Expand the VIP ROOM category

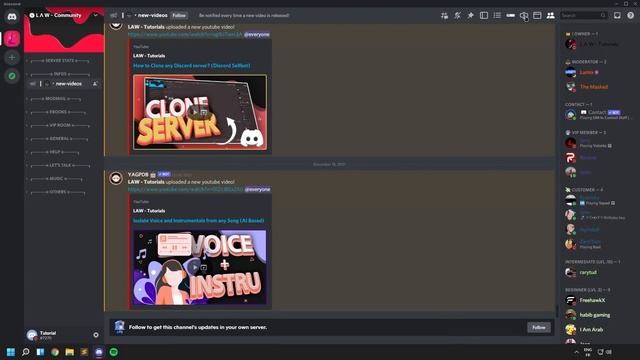pos(60,125)
